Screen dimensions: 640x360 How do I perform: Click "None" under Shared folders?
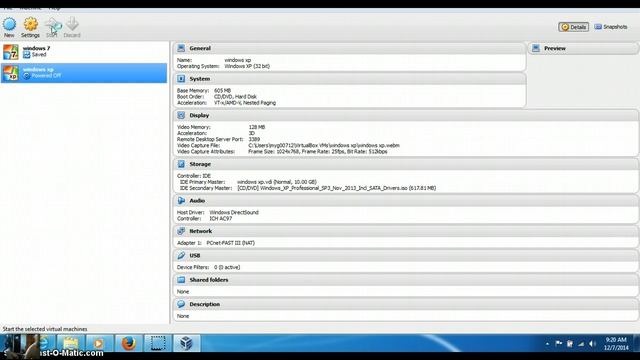[x=183, y=292]
